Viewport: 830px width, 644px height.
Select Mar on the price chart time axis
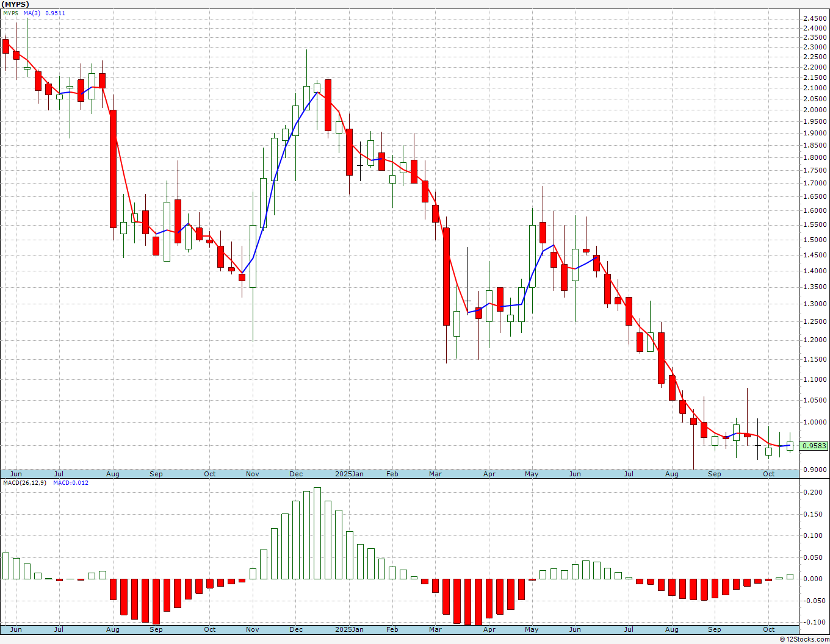[436, 474]
